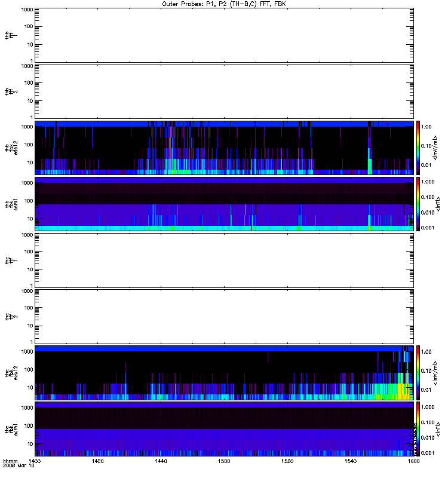Click the <|nT|> unit label beside thc scm1 color bar
This screenshot has width=448, height=478.
(438, 429)
